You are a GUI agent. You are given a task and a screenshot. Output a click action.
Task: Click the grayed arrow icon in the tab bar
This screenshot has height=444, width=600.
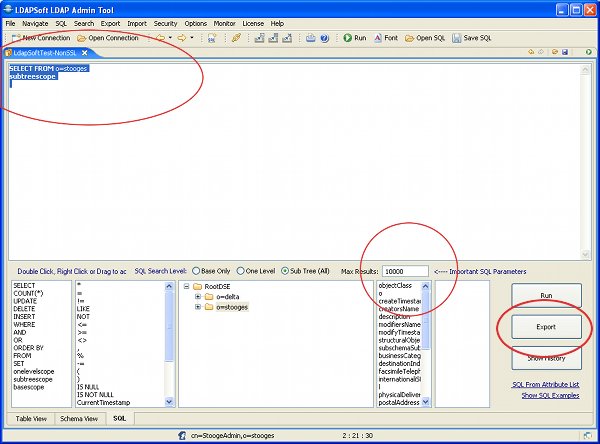pyautogui.click(x=541, y=52)
